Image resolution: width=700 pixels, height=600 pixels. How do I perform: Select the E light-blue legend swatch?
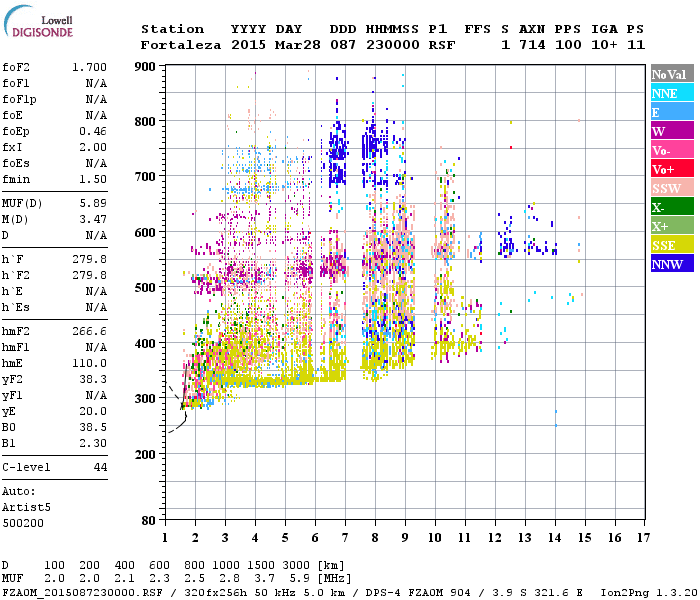(x=672, y=112)
